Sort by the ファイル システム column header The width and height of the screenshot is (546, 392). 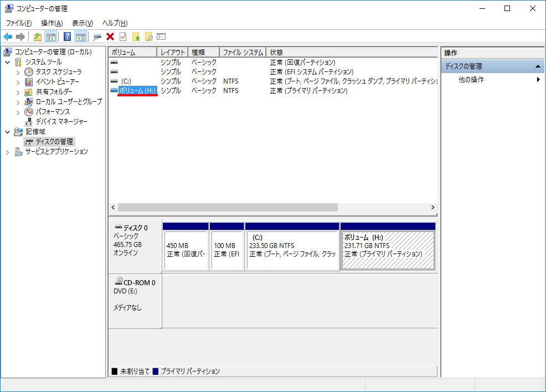click(243, 52)
